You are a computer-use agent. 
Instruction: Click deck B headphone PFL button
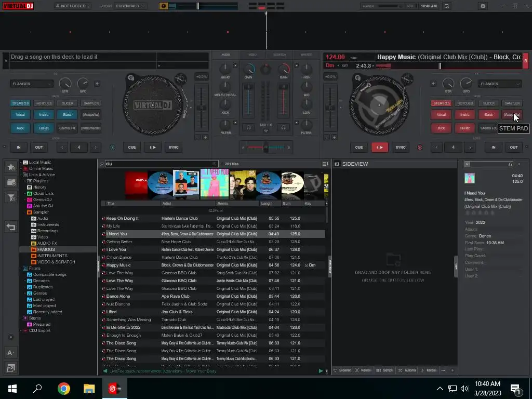283,128
